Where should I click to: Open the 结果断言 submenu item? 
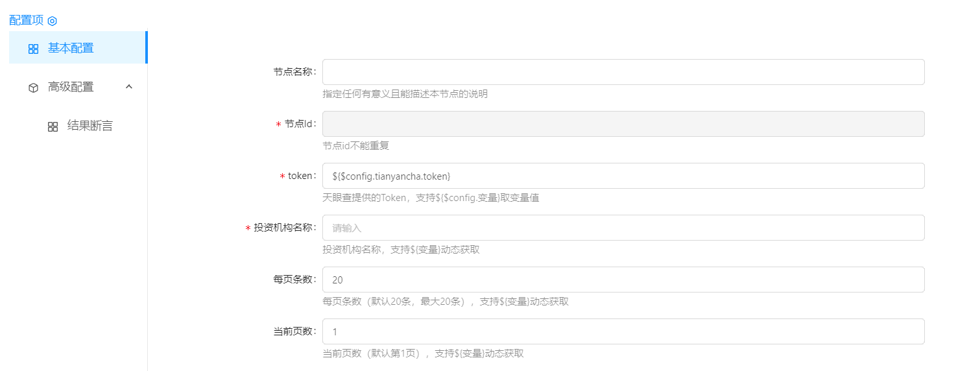(x=90, y=126)
